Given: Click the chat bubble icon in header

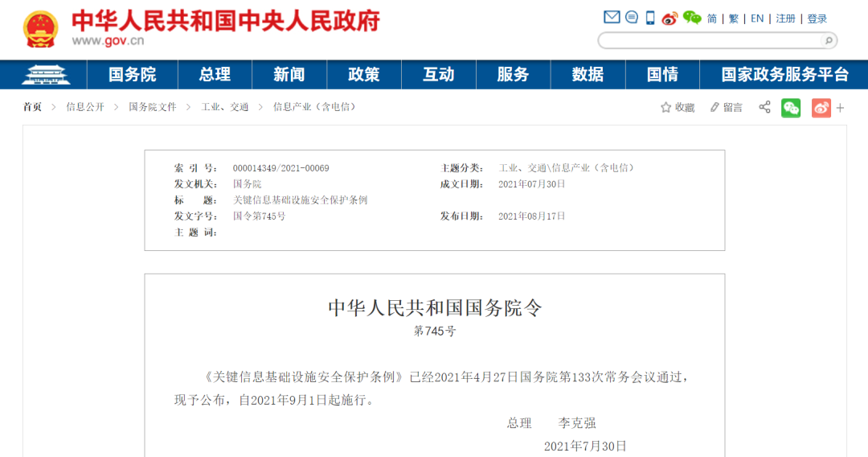Looking at the screenshot, I should click(632, 17).
